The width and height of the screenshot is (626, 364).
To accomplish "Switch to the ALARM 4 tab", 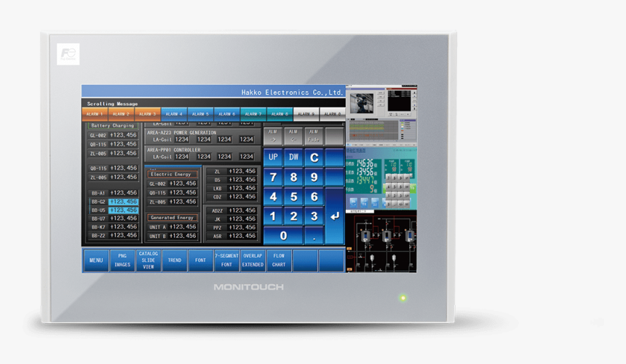I will 174,114.
